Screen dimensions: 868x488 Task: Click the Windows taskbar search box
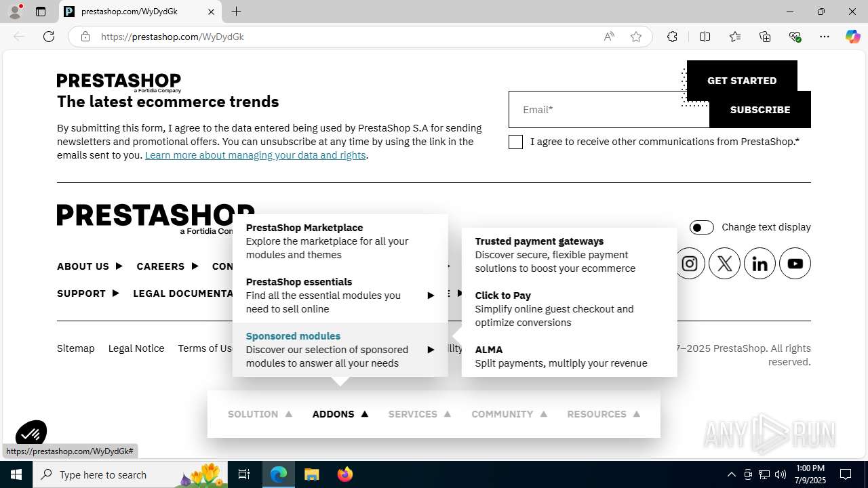tap(131, 474)
